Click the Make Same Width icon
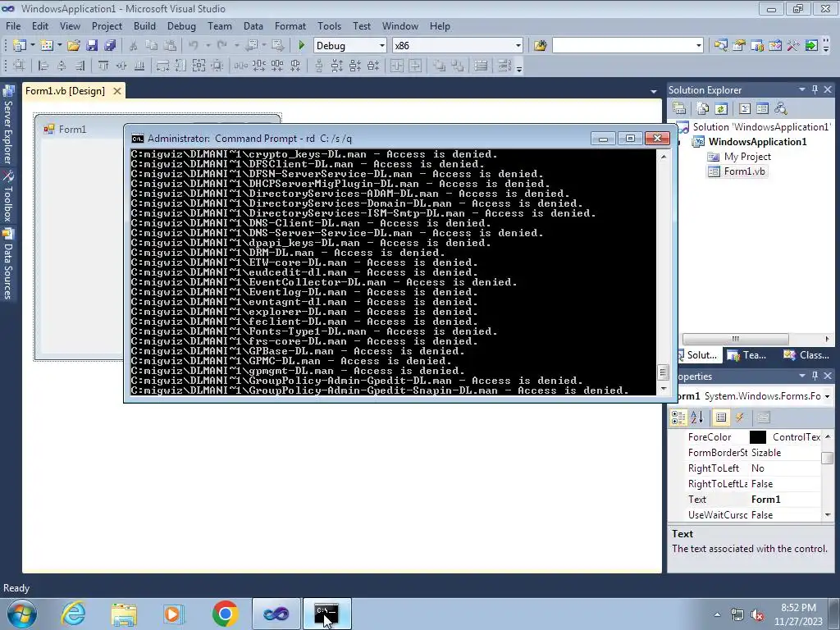The height and width of the screenshot is (630, 840). tap(162, 66)
